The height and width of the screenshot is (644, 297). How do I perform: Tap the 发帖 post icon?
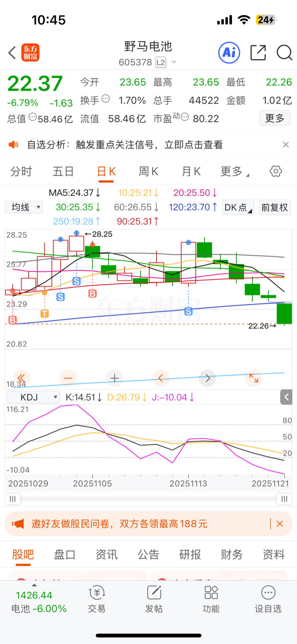pyautogui.click(x=154, y=599)
